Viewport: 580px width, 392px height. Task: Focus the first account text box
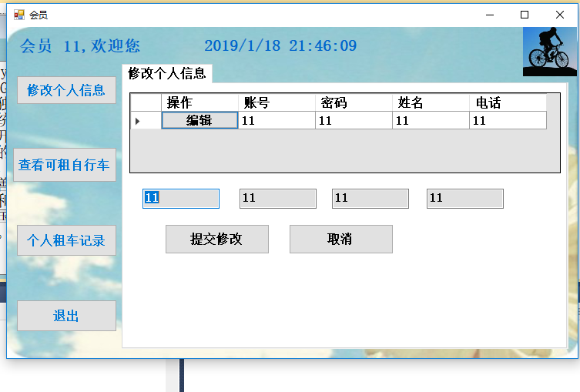(181, 199)
